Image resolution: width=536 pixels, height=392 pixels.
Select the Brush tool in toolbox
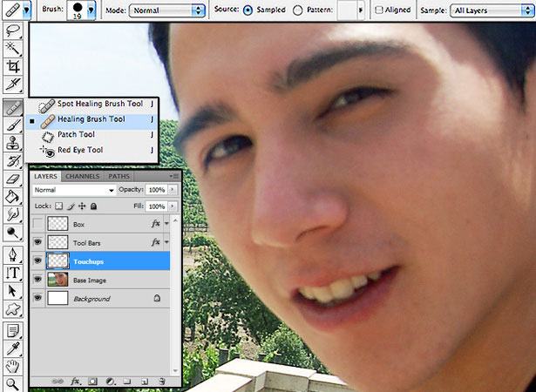[x=13, y=125]
